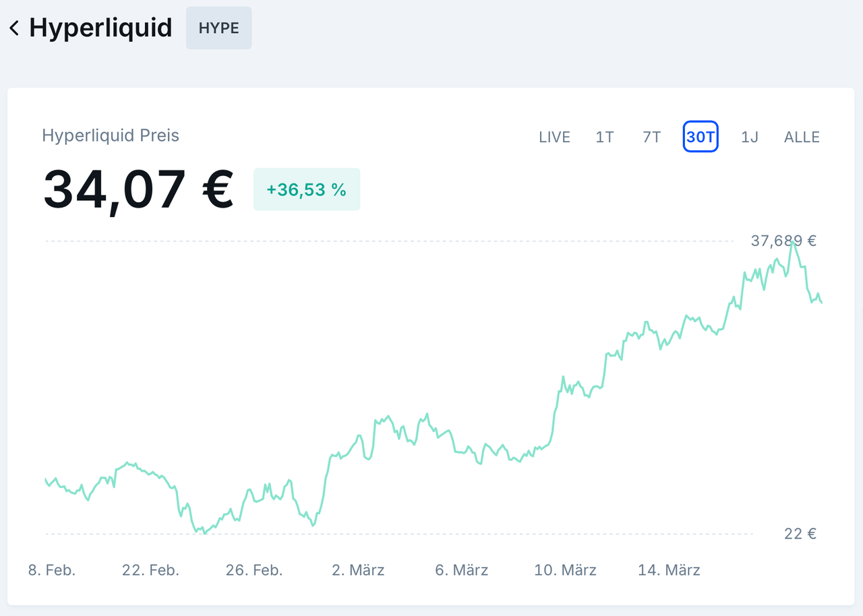
Task: Click the 10. März date label
Action: coord(565,569)
